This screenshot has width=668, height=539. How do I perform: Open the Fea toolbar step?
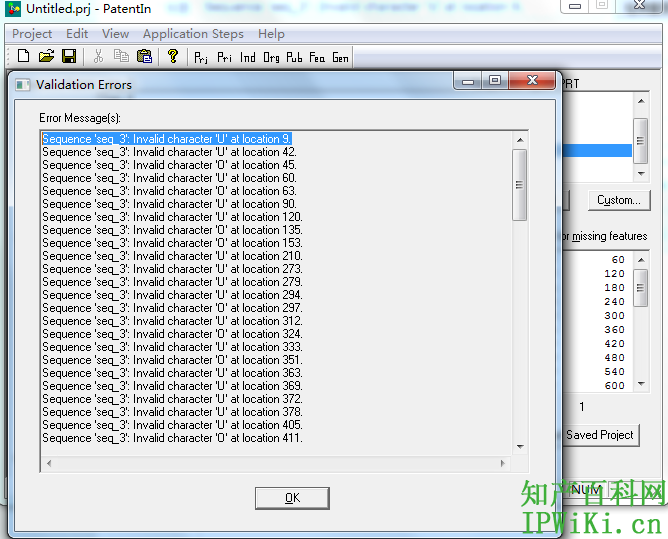tap(317, 57)
